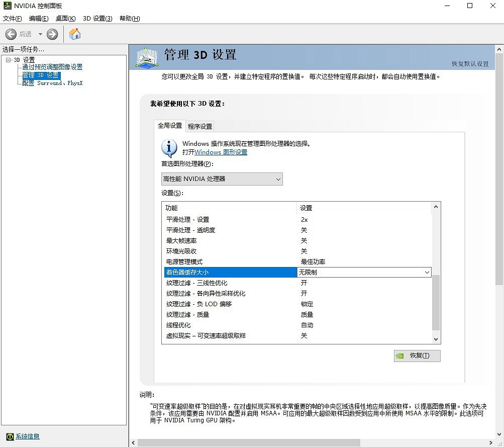Click the Home icon in toolbar
The image size is (504, 447).
(x=75, y=34)
